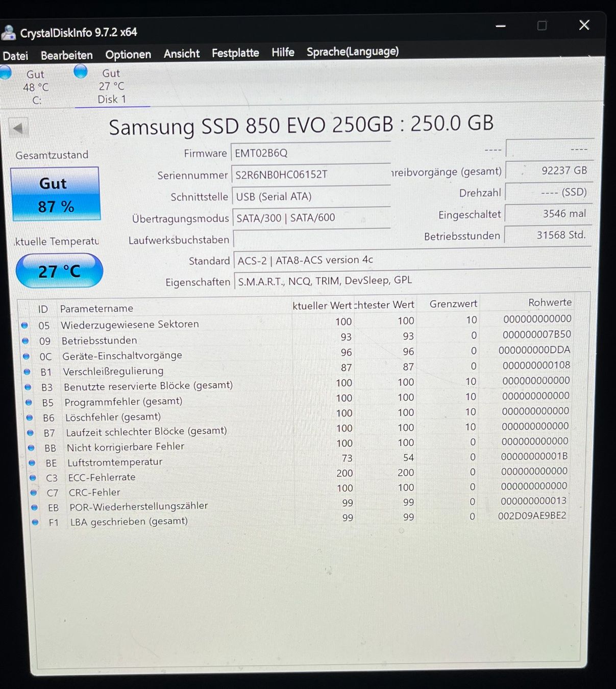Click the status dot for CRC-Fehler

pos(34,493)
